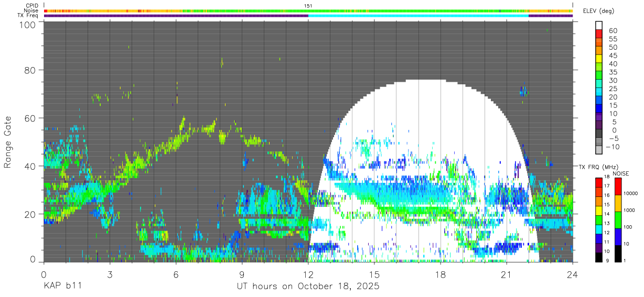Click the 21 tick on the UT hours axis
Screen dimensions: 644x297
(507, 274)
